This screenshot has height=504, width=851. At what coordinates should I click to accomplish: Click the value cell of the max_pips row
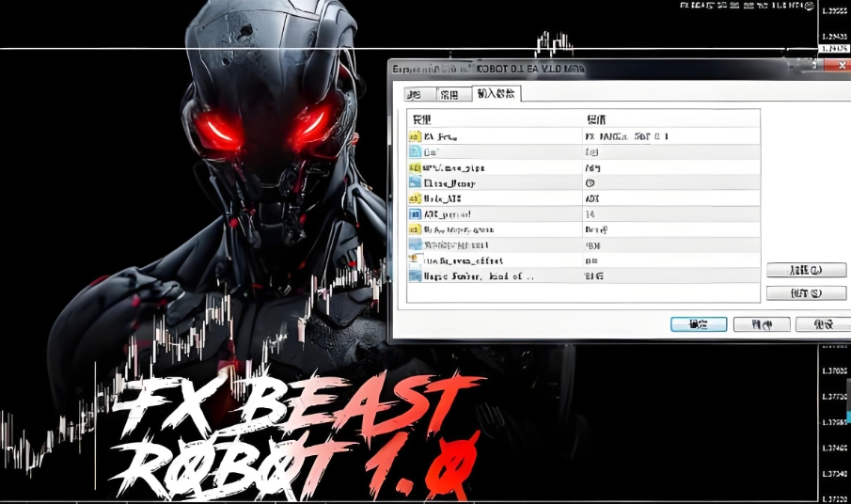[x=670, y=167]
